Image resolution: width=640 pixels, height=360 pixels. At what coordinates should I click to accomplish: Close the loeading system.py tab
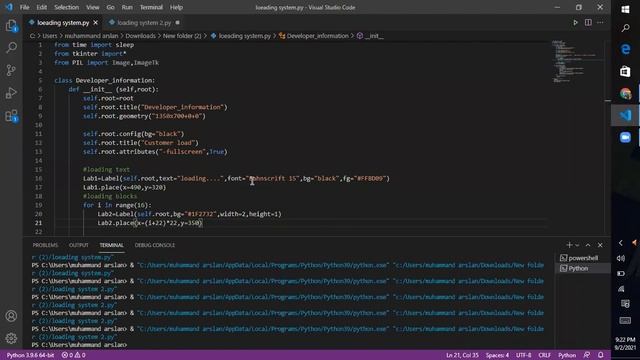(96, 23)
